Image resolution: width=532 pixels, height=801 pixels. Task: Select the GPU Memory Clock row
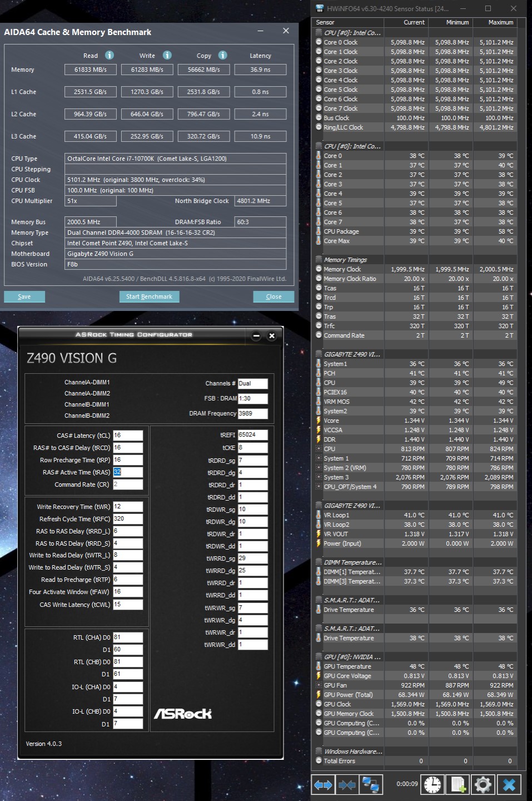[x=415, y=714]
